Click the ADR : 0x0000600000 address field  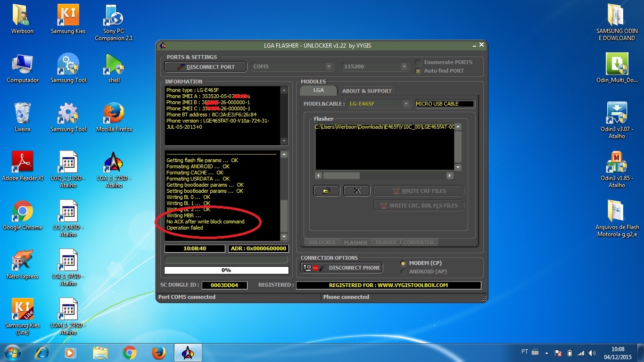(258, 248)
